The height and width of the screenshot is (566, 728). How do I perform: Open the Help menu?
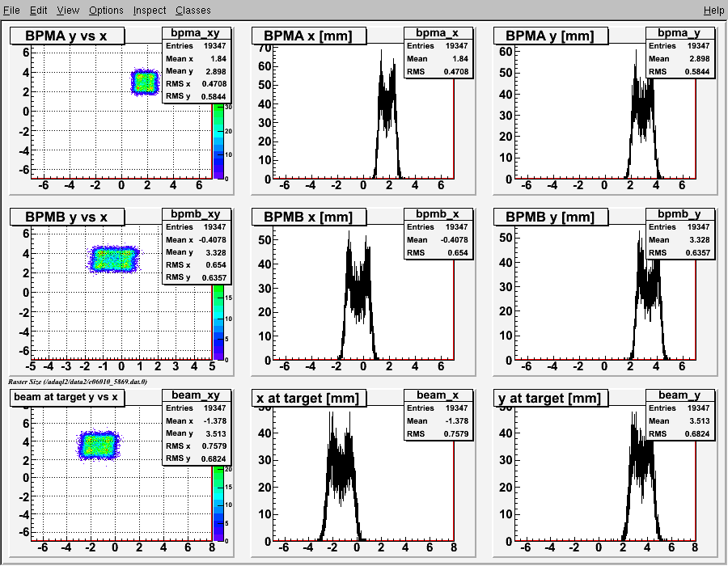[713, 11]
